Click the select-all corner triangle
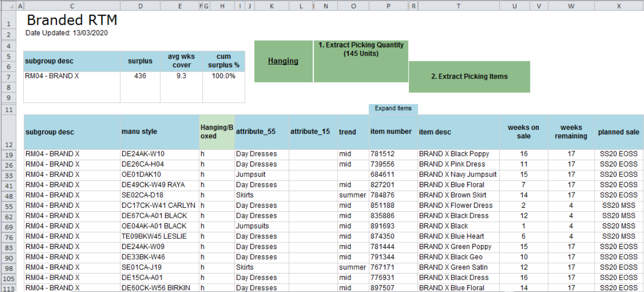This screenshot has height=292, width=644. pyautogui.click(x=8, y=6)
